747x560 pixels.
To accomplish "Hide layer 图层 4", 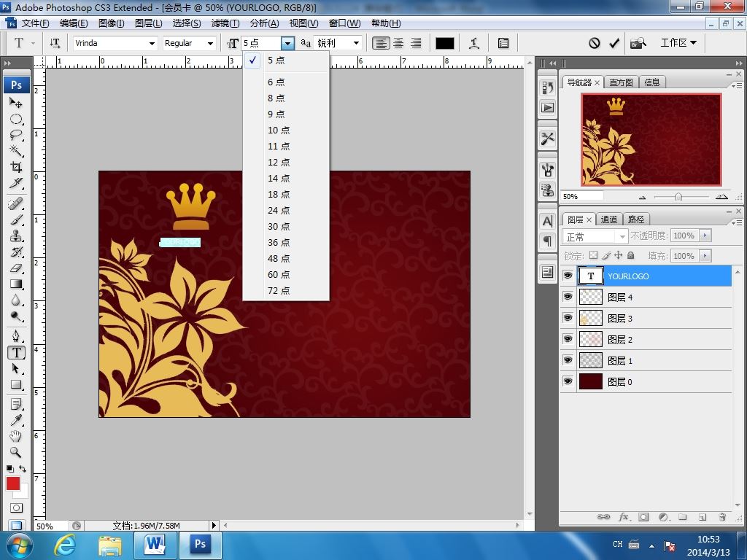I will 568,297.
